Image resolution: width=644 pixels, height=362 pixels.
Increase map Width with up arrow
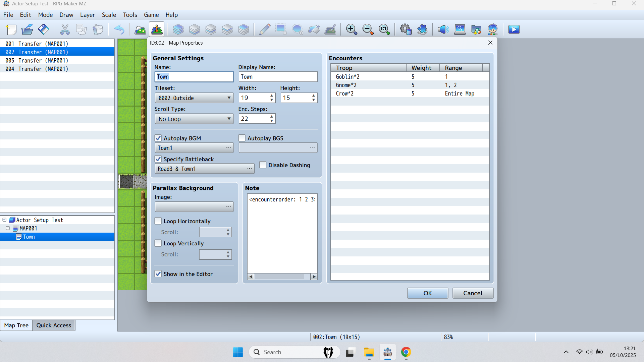272,96
